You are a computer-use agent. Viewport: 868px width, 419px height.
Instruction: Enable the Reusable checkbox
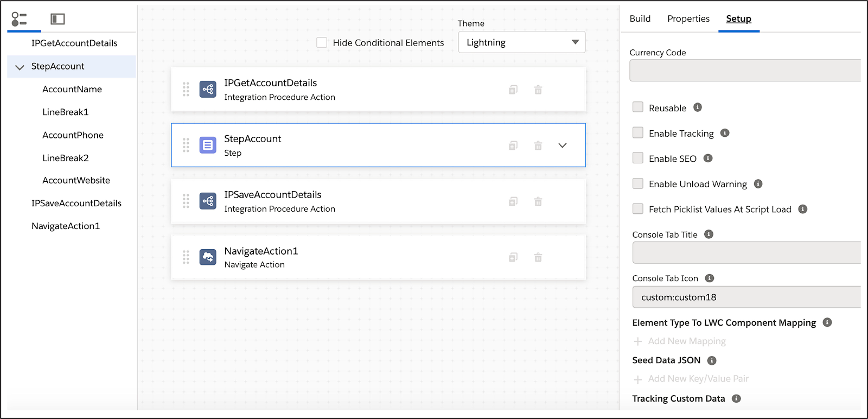pos(638,107)
